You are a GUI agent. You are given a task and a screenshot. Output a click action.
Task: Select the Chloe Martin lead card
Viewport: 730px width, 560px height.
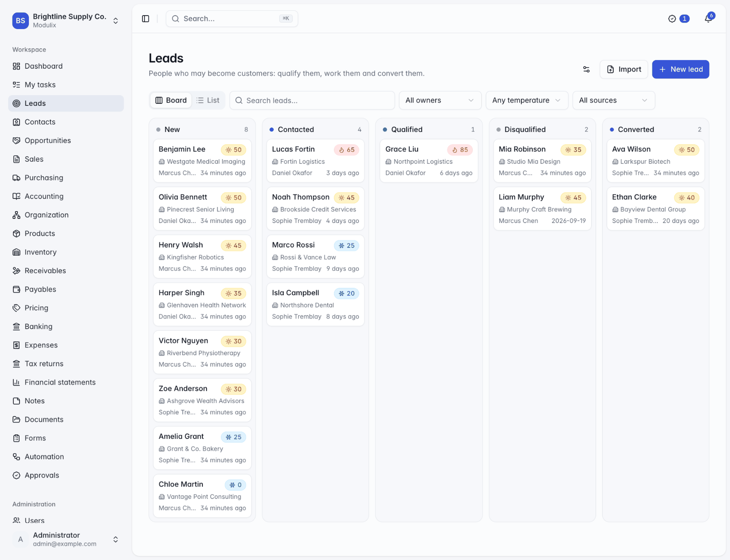coord(202,496)
